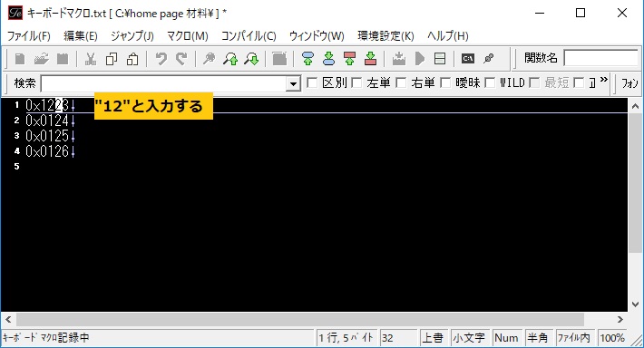Click the search upward icon
644x348 pixels.
[x=230, y=59]
